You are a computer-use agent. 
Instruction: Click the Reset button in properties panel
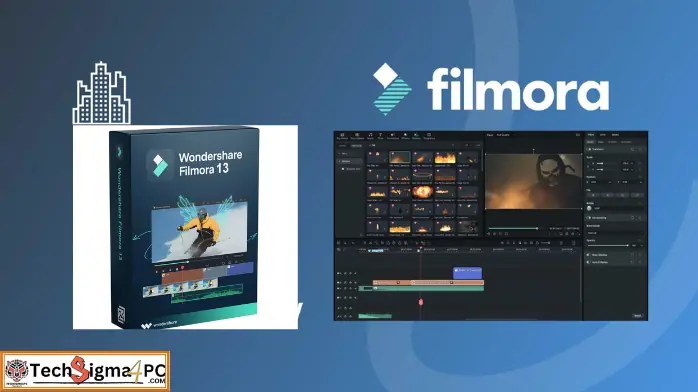[x=637, y=315]
